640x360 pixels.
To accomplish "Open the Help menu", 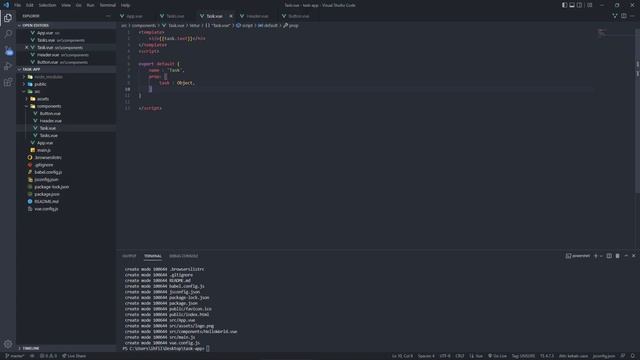I will pyautogui.click(x=125, y=5).
